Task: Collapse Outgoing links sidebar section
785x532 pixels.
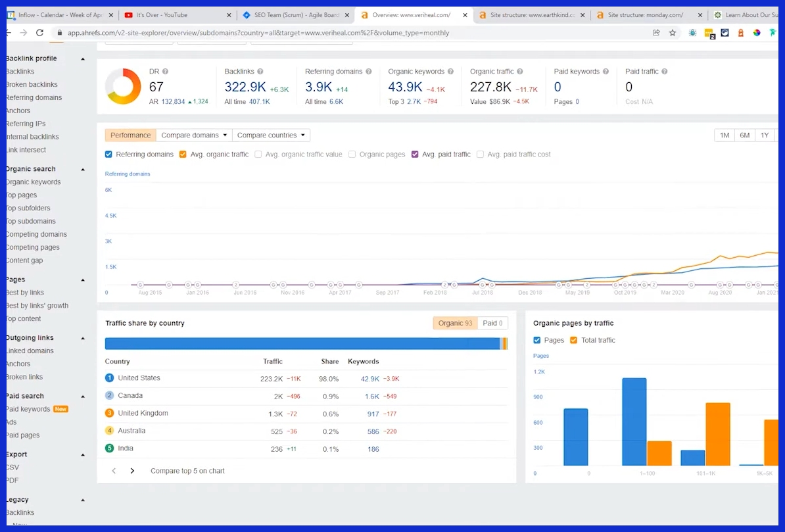Action: tap(83, 338)
